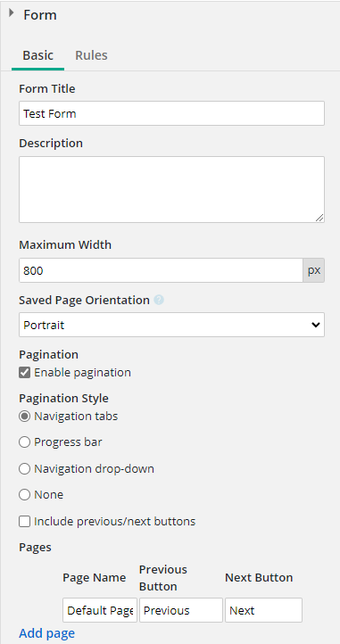Click the Portrait dropdown arrow
The height and width of the screenshot is (644, 340).
(x=315, y=325)
